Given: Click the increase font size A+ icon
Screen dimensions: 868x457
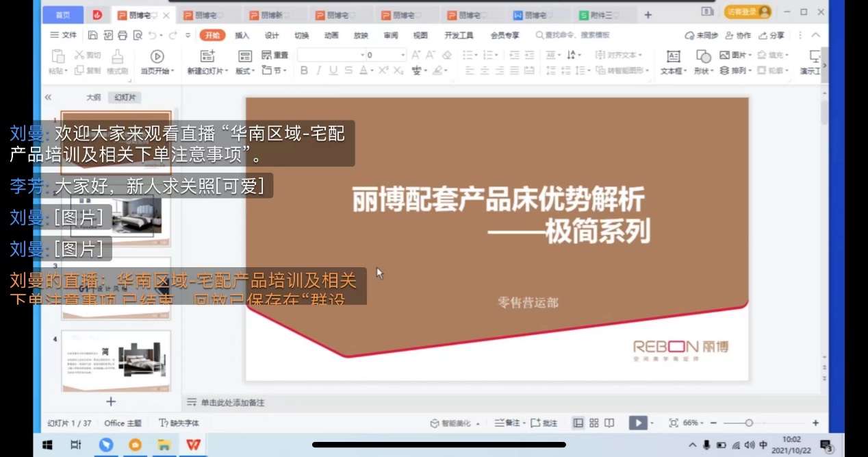Looking at the screenshot, I should pos(416,55).
